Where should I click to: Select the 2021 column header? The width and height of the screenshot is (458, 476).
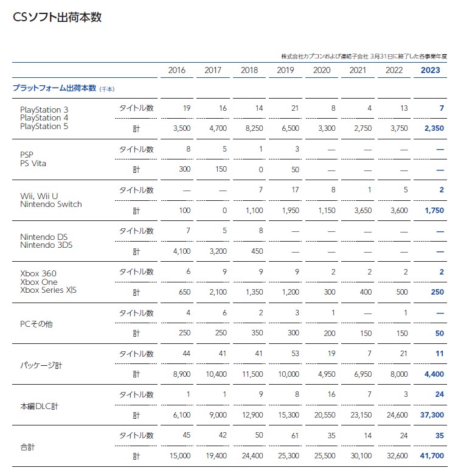click(358, 70)
